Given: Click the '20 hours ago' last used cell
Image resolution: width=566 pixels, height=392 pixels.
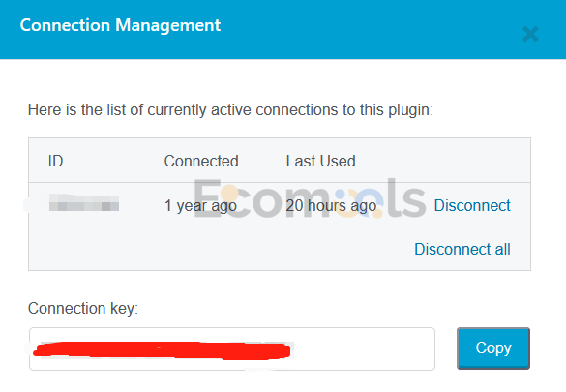Looking at the screenshot, I should [331, 206].
